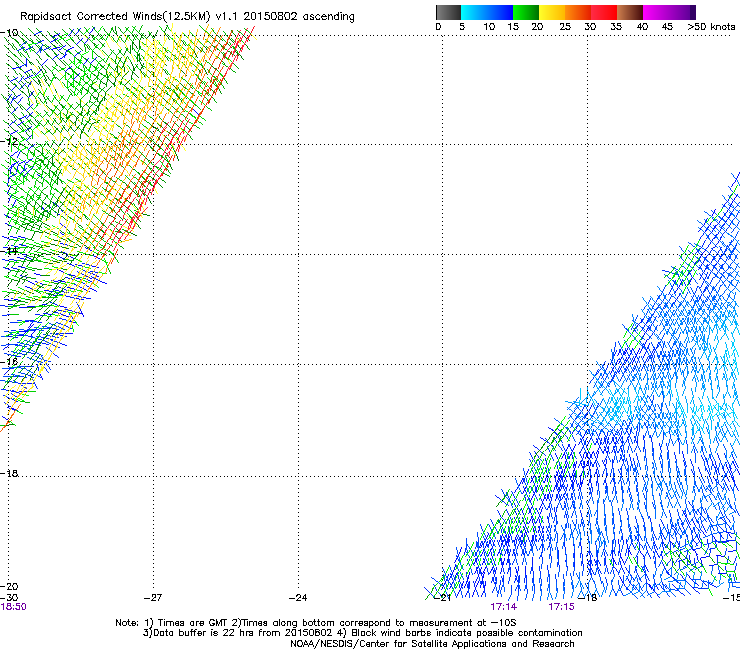This screenshot has width=740, height=650.
Task: Select the cyan-blue 5-15 knots color band
Action: 487,12
